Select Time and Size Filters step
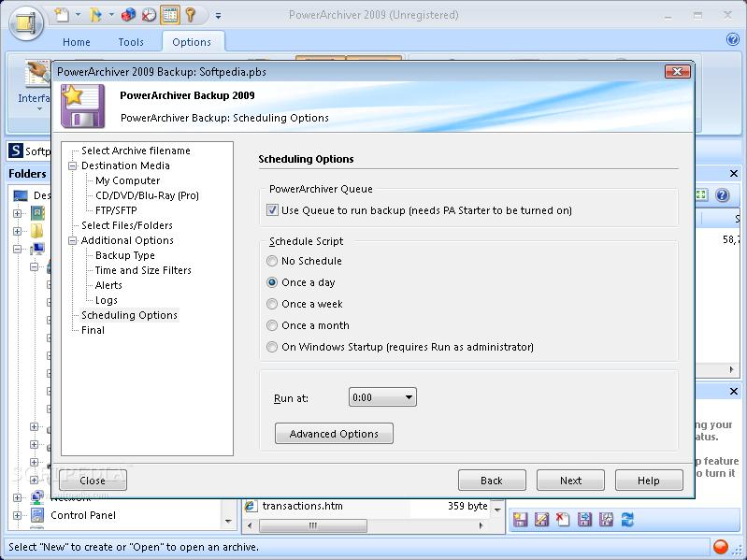The height and width of the screenshot is (560, 747). pos(143,270)
